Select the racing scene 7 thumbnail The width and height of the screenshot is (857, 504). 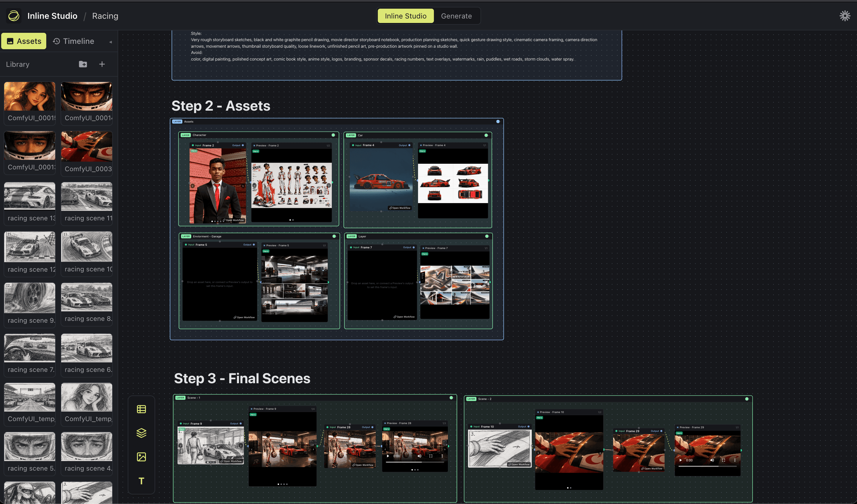(30, 348)
